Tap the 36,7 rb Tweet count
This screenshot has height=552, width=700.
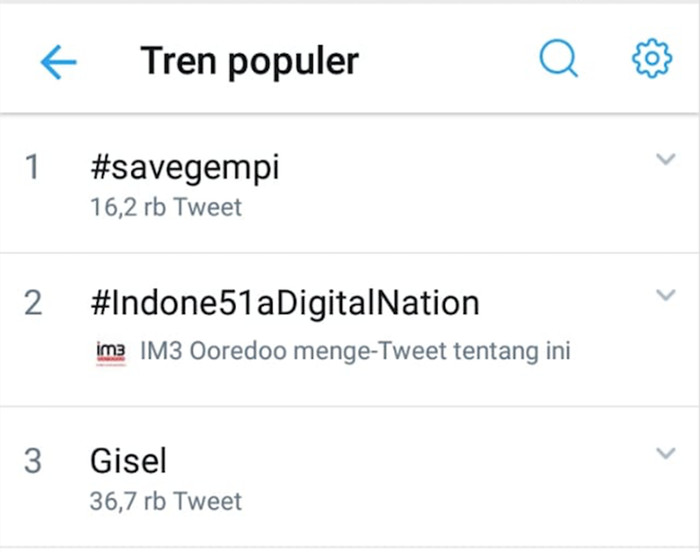pyautogui.click(x=166, y=501)
